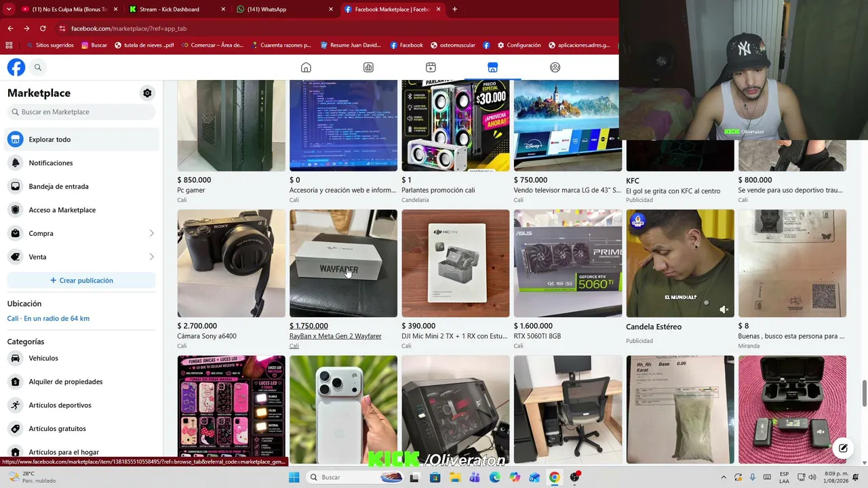Image resolution: width=868 pixels, height=488 pixels.
Task: Open Acceso a Marketplace
Action: pos(83,210)
